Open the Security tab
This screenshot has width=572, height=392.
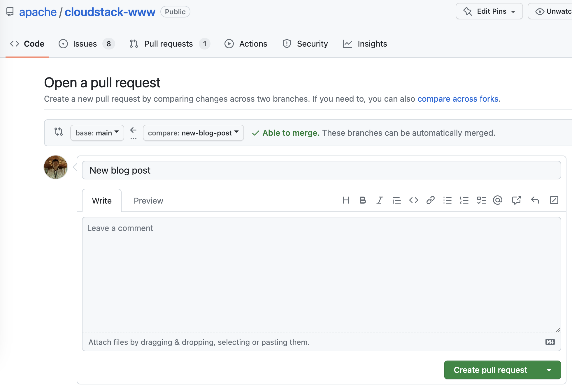click(x=305, y=44)
